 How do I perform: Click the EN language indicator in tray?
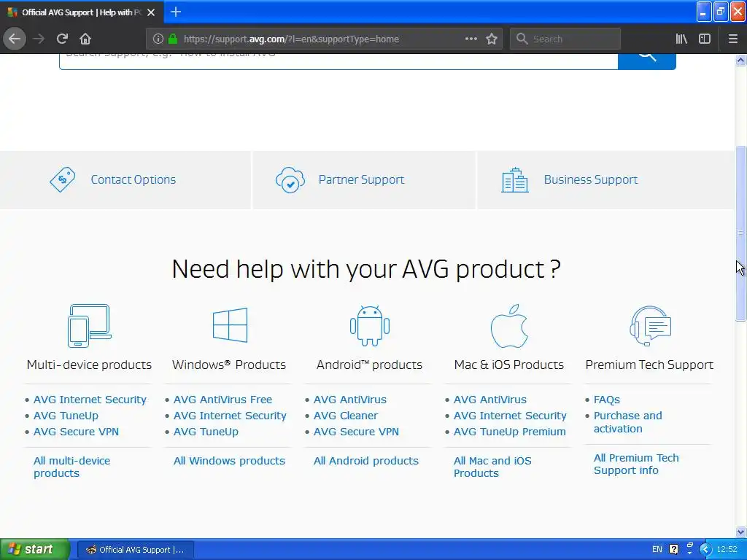[x=657, y=550]
